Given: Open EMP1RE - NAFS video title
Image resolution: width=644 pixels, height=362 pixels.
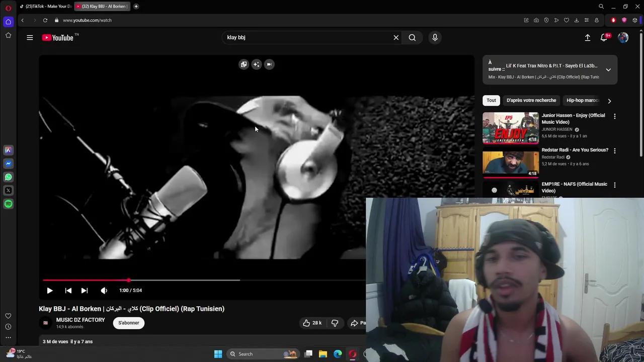Looking at the screenshot, I should click(574, 187).
